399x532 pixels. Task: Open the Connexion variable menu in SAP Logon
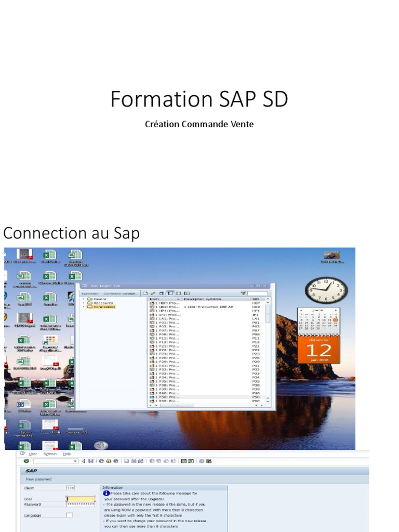tap(120, 294)
